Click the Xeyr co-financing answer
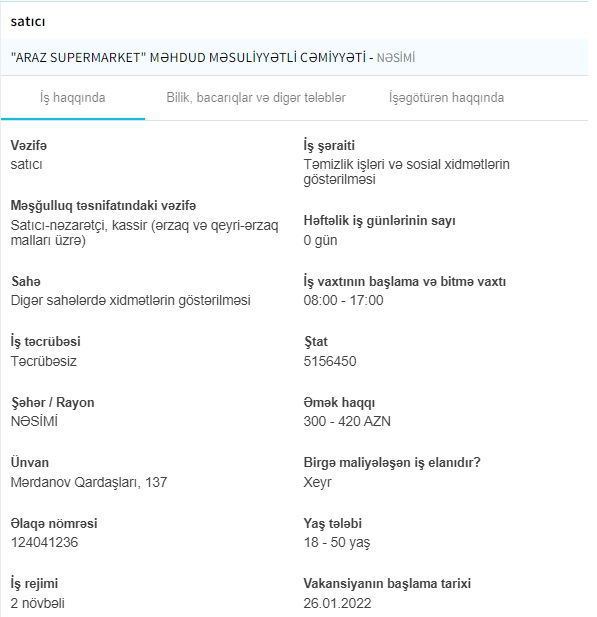This screenshot has width=597, height=617. pyautogui.click(x=318, y=482)
